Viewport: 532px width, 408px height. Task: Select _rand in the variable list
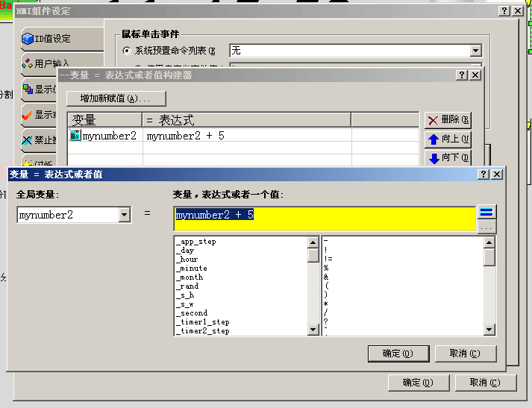[188, 286]
